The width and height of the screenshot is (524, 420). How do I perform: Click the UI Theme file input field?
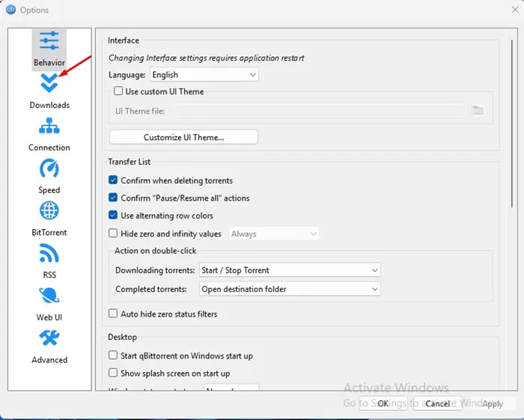click(x=317, y=111)
